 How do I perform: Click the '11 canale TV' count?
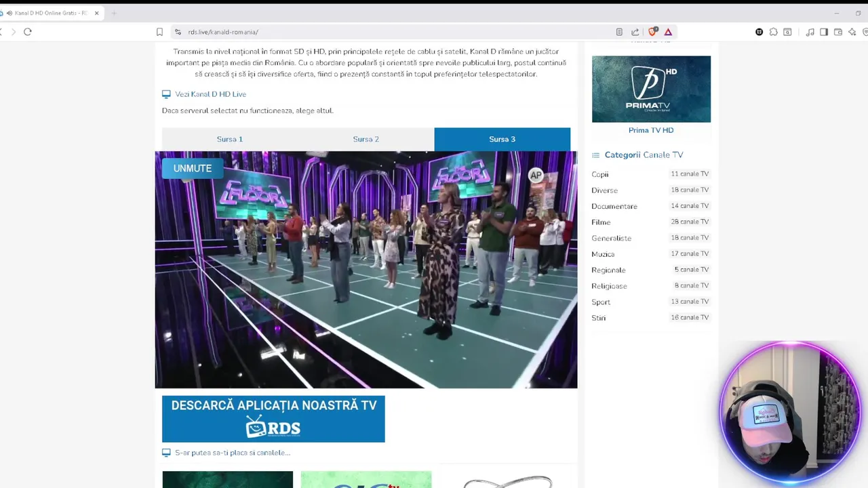[x=690, y=174]
